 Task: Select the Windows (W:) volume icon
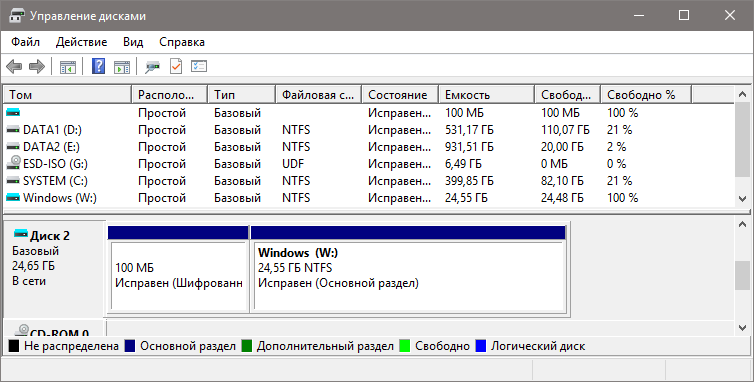(x=13, y=198)
